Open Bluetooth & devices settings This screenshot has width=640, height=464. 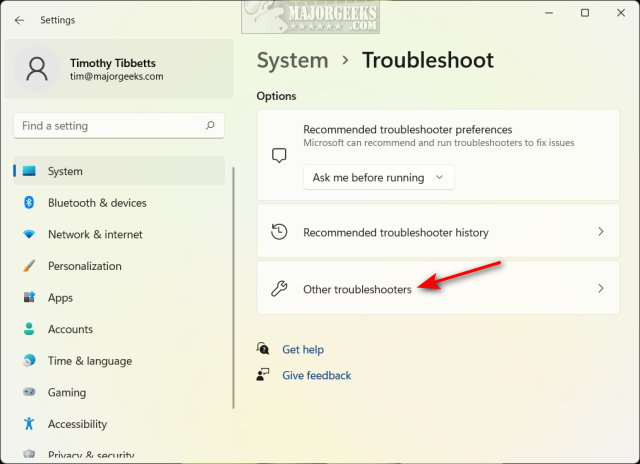click(x=119, y=202)
